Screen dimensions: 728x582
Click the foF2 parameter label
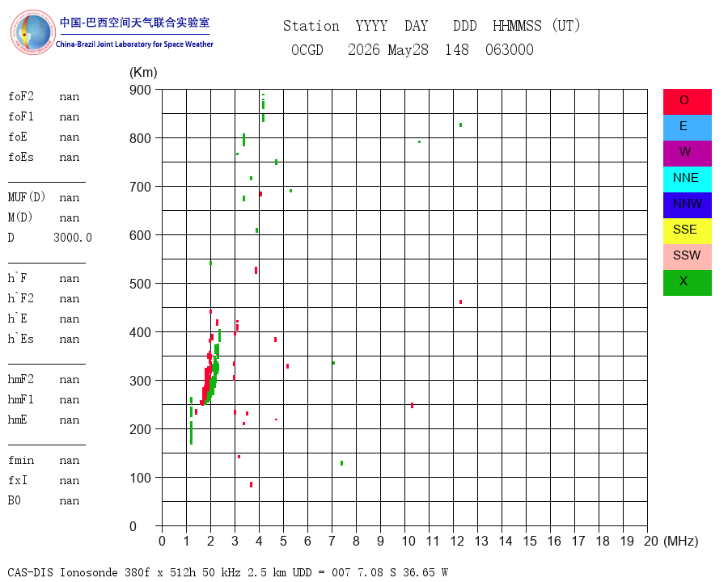coord(21,96)
